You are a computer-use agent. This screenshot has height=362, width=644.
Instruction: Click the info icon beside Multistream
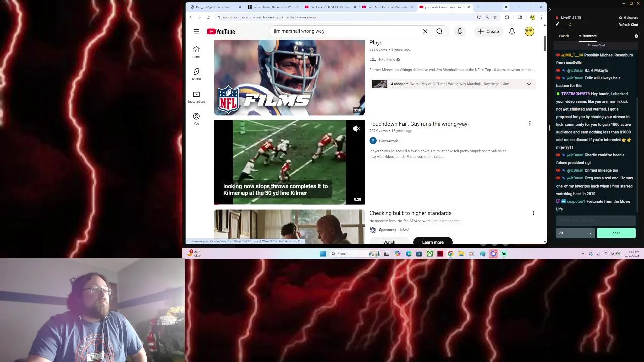coord(636,36)
